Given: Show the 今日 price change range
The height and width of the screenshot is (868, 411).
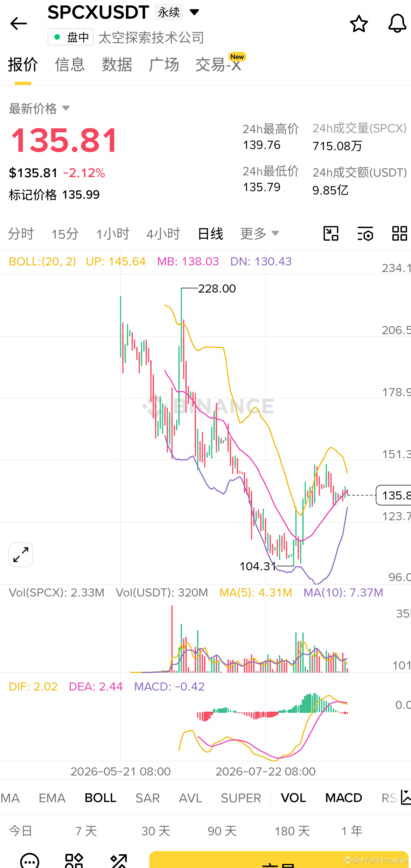Looking at the screenshot, I should 21,831.
